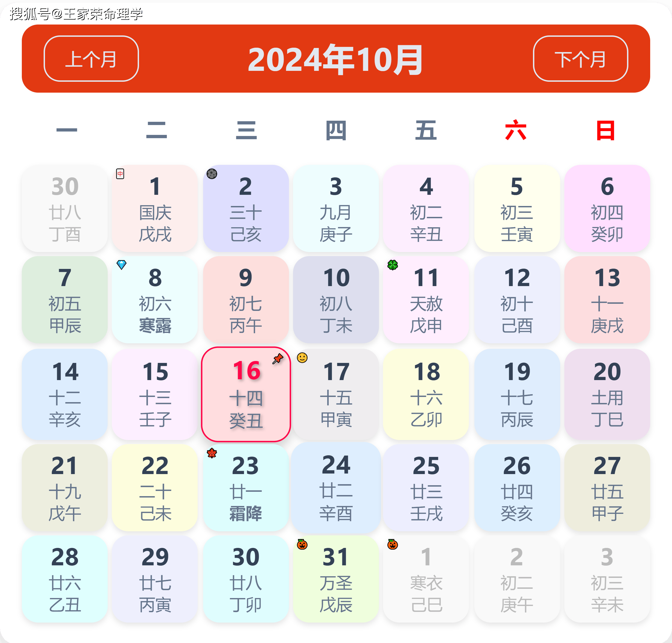This screenshot has width=672, height=643.
Task: Go to previous month with 上个月 button
Action: pos(91,59)
